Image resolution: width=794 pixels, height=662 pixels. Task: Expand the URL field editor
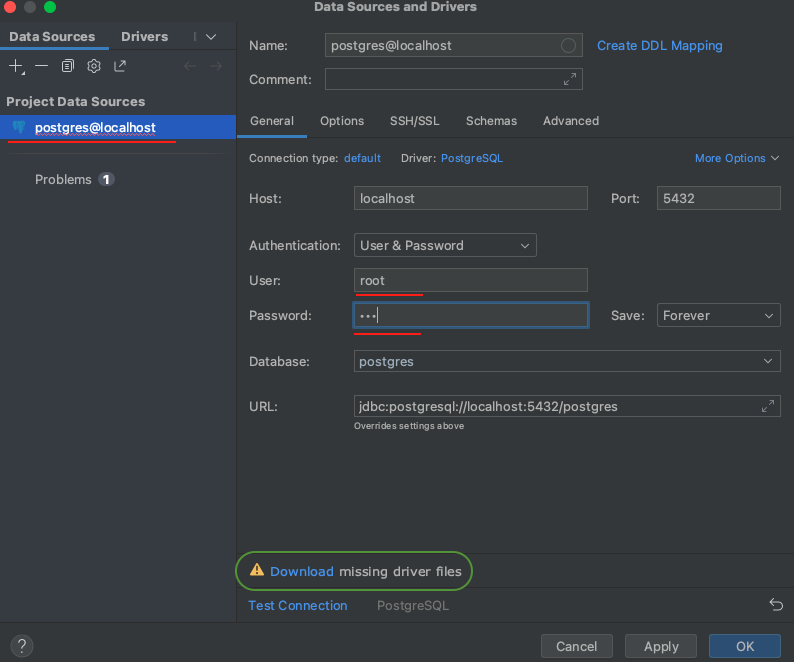point(768,406)
